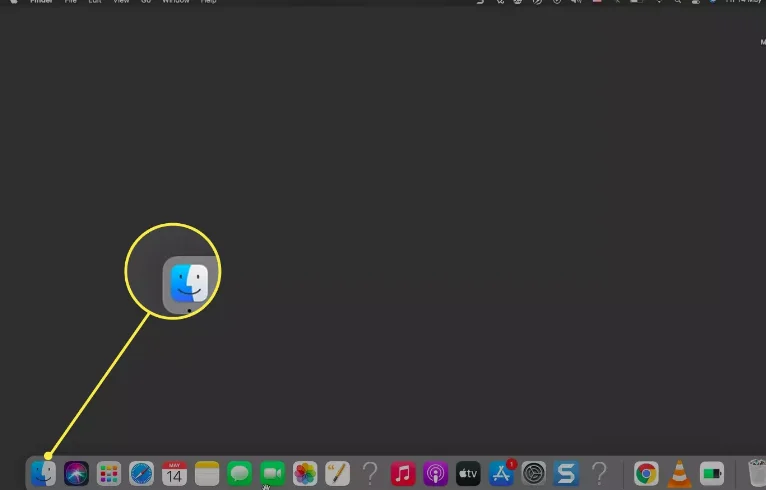766x490 pixels.
Task: Launch FaceTime video camera icon
Action: (272, 473)
